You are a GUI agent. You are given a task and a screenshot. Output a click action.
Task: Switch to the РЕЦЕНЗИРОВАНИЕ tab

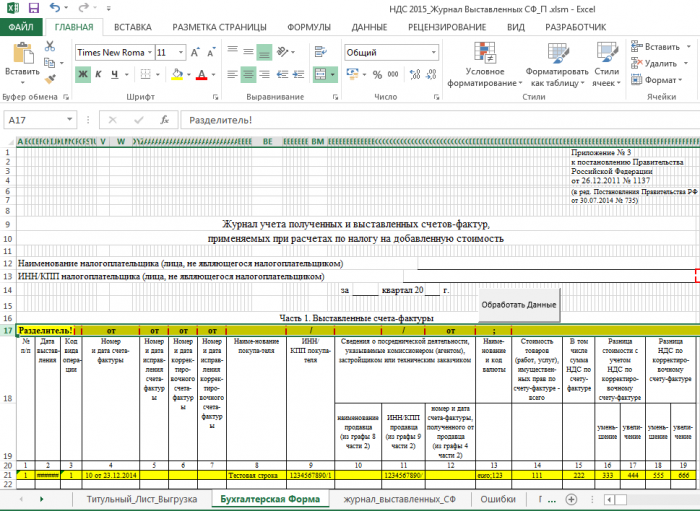coord(447,27)
